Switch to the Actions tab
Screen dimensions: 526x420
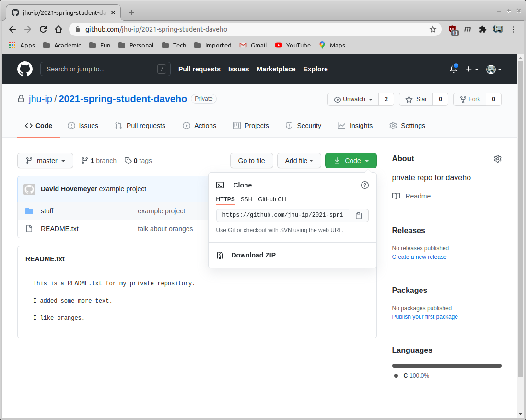coord(199,126)
